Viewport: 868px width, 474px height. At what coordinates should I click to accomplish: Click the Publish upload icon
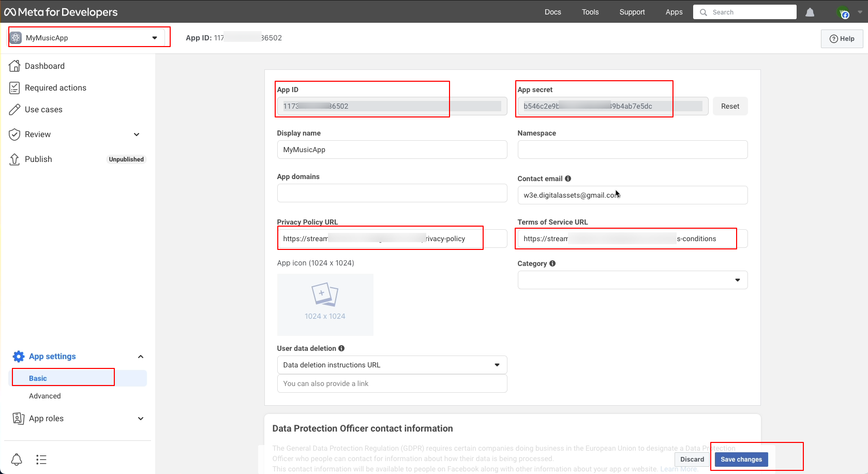(x=14, y=159)
